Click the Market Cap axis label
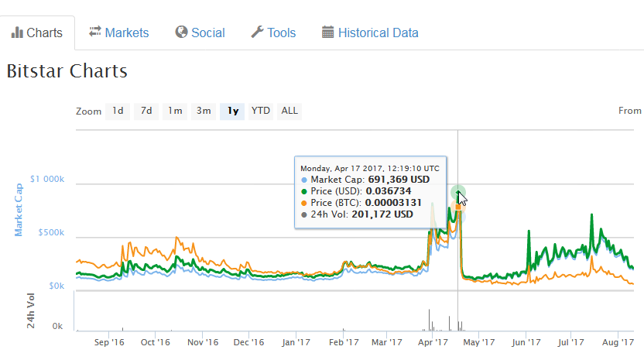The height and width of the screenshot is (360, 644). coord(19,210)
